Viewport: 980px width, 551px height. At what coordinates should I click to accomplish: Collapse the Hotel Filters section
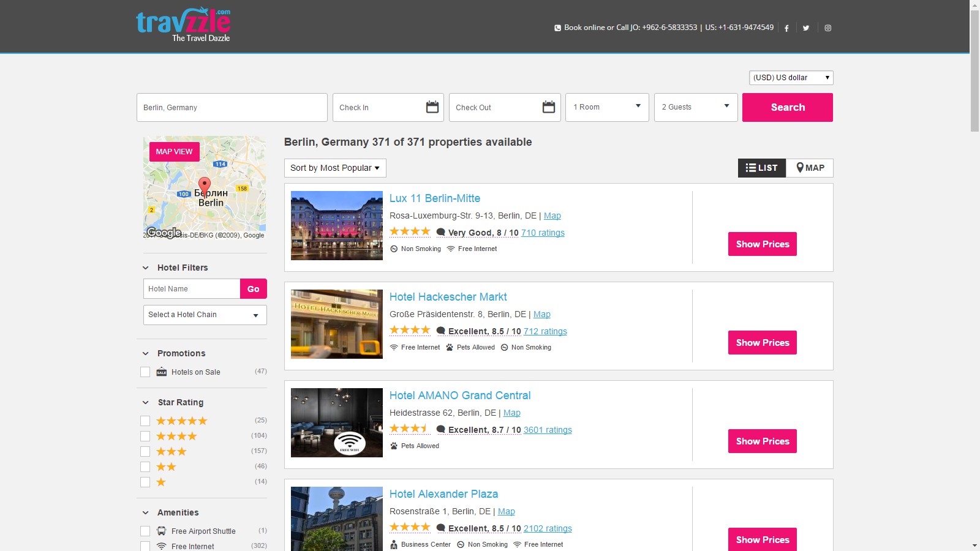[146, 268]
